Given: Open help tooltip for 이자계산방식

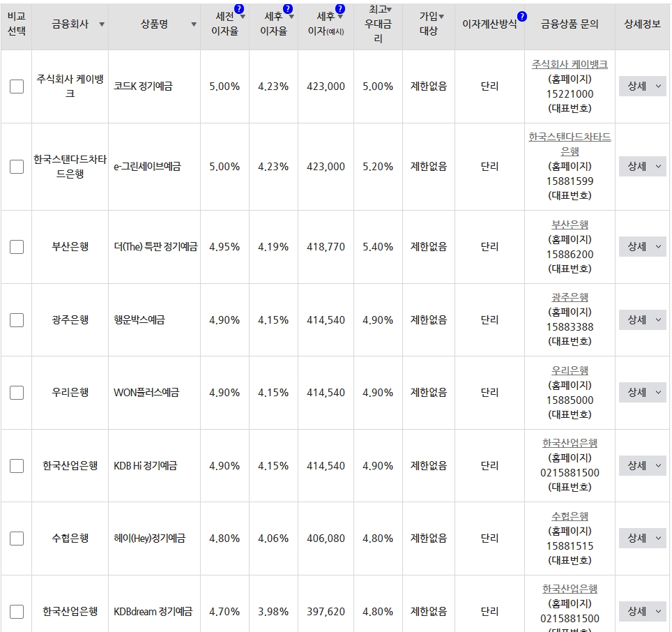Looking at the screenshot, I should tap(521, 16).
